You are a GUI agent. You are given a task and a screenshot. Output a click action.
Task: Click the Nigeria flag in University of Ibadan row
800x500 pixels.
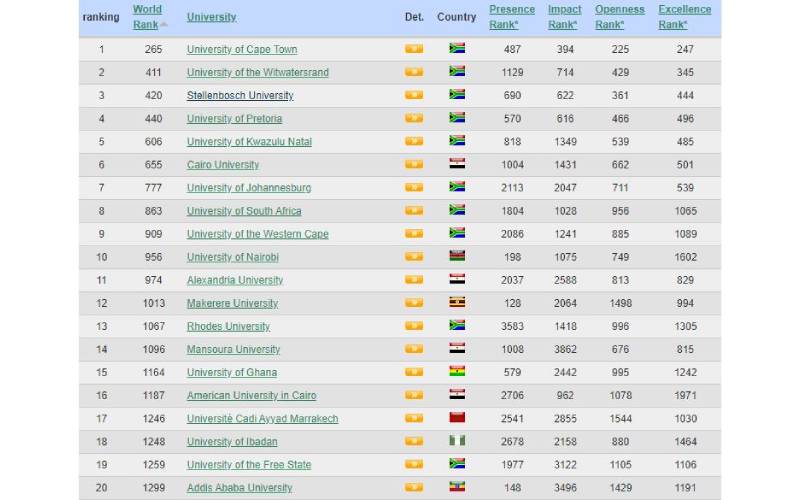point(457,441)
